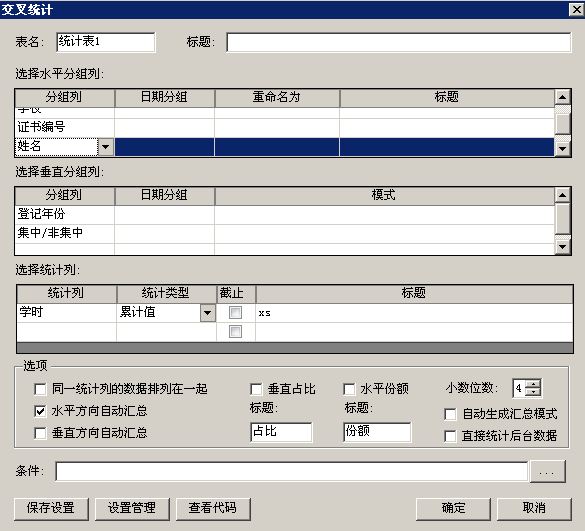Image resolution: width=585 pixels, height=531 pixels.
Task: Click 分组列 header in horizontal grouping table
Action: [65, 98]
